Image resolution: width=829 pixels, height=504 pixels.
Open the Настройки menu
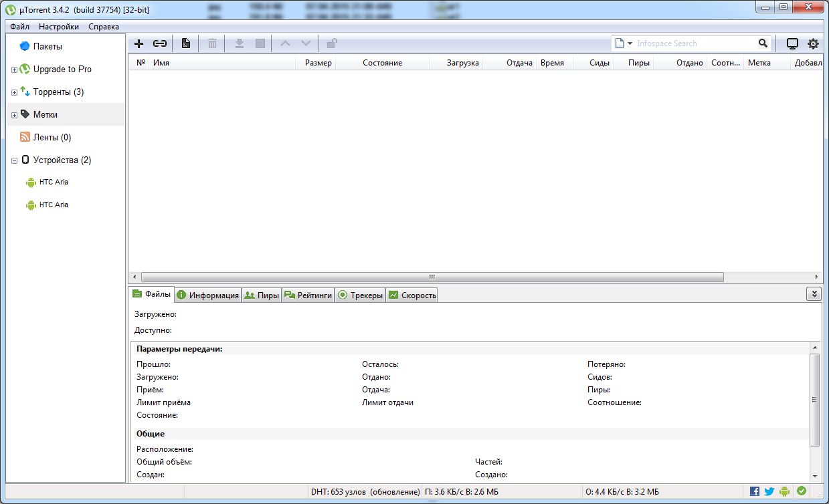coord(59,27)
